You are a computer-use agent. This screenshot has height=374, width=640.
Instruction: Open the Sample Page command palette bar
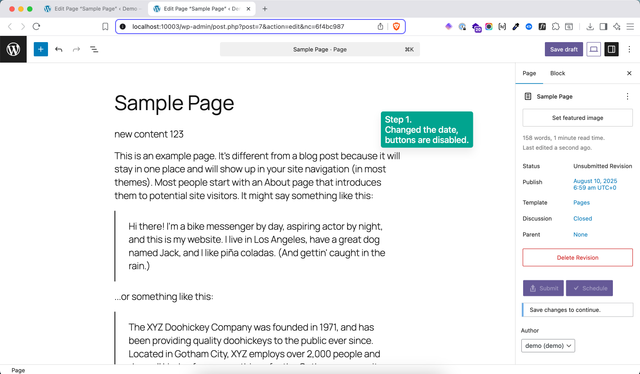coord(320,49)
